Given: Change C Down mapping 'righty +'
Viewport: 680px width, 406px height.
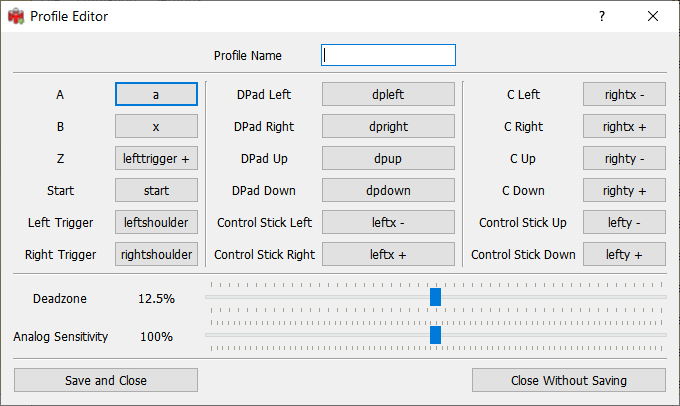Looking at the screenshot, I should pyautogui.click(x=624, y=190).
